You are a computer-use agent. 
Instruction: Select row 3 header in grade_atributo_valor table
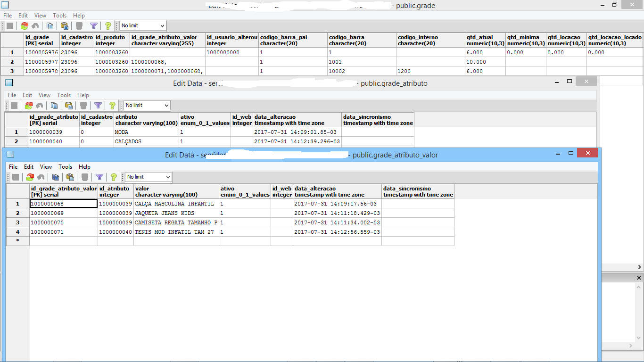pyautogui.click(x=18, y=222)
